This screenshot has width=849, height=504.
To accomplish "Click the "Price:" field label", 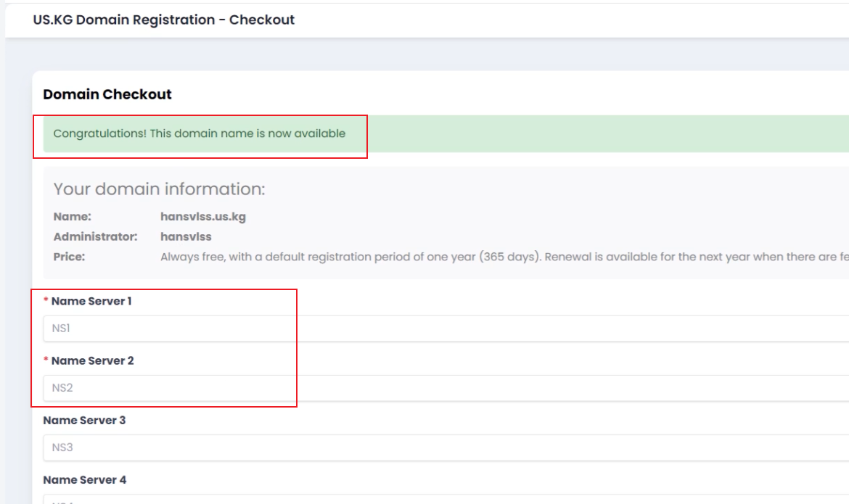I will click(x=70, y=257).
